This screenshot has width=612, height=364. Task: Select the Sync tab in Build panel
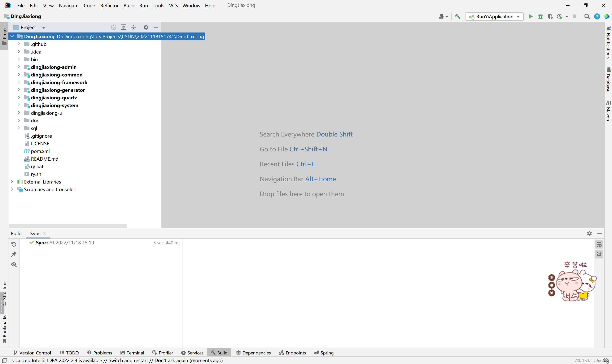(x=35, y=233)
